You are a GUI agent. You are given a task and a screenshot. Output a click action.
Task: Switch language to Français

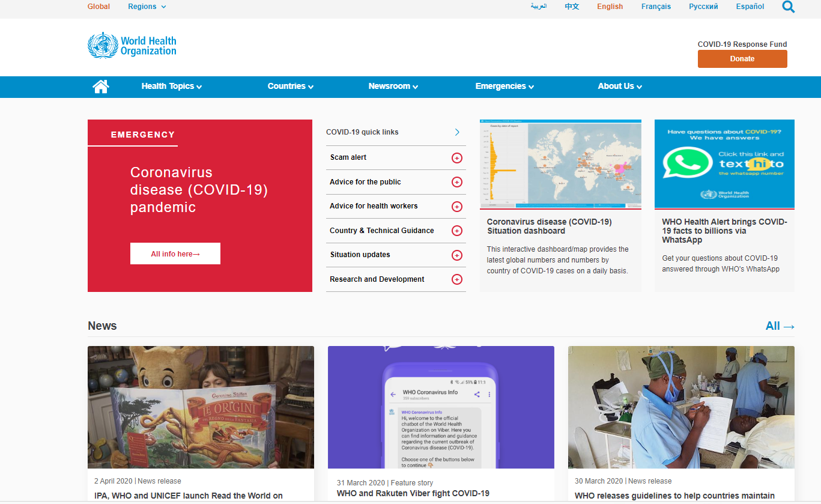tap(656, 7)
